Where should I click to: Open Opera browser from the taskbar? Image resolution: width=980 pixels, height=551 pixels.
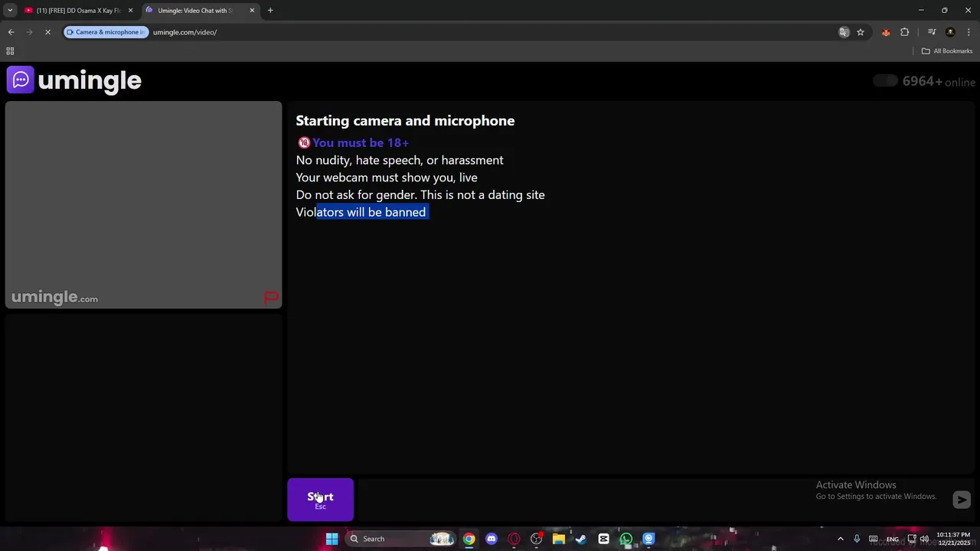[x=514, y=539]
